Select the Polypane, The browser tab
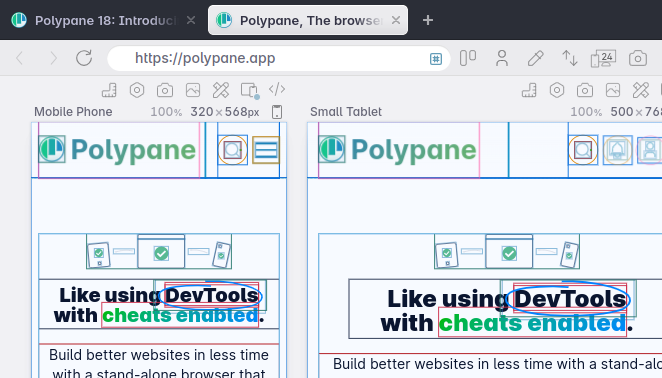The width and height of the screenshot is (662, 378). tap(308, 20)
